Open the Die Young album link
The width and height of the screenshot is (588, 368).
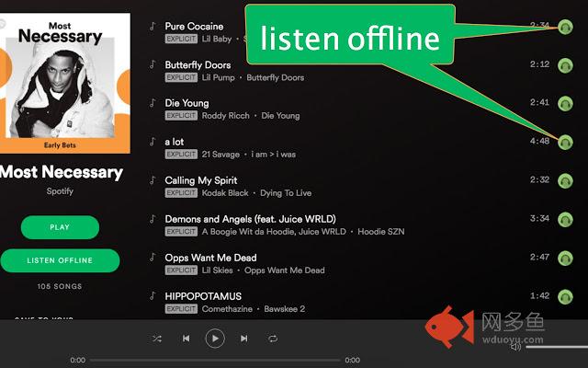click(x=280, y=116)
